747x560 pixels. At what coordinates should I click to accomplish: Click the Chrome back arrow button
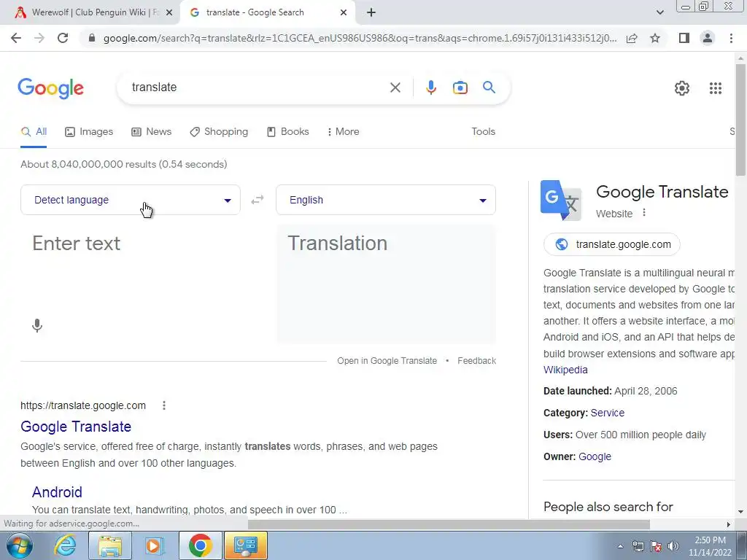tap(16, 38)
